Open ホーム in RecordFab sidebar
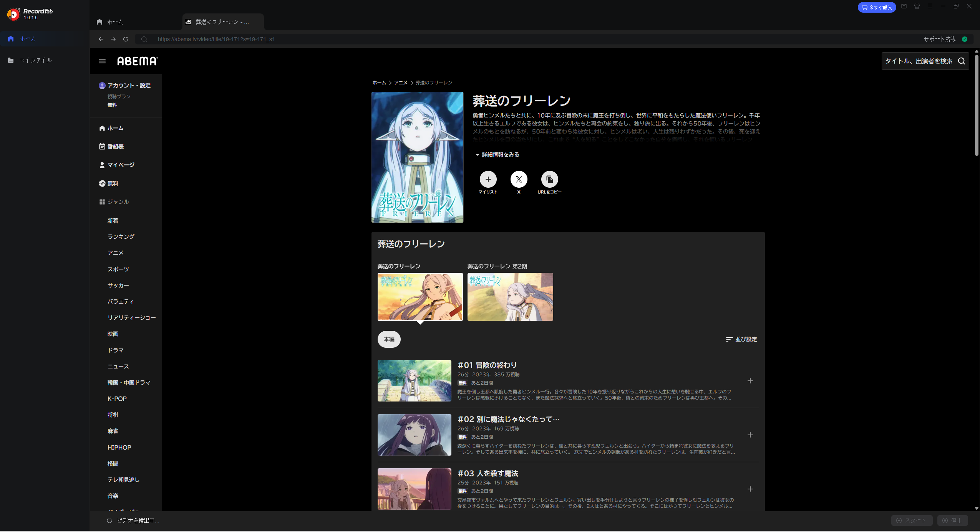 pos(45,39)
